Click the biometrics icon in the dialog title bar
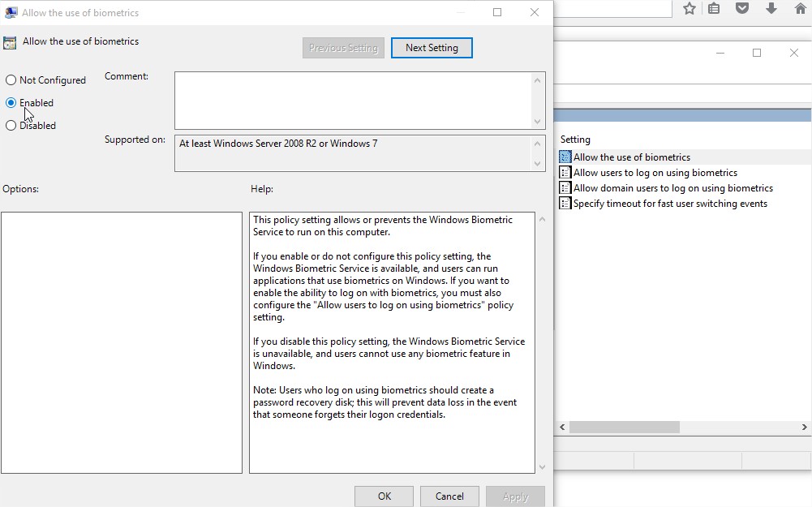Viewport: 812px width, 507px height. (x=11, y=11)
